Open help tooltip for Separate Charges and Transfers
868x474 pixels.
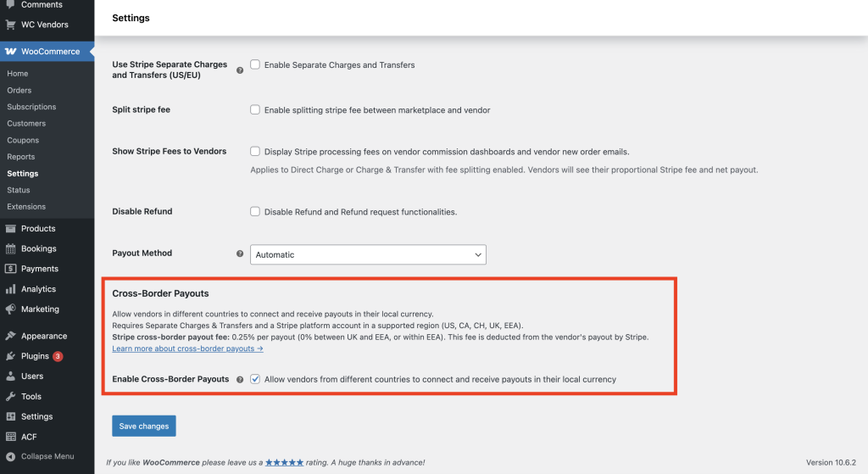pos(240,70)
